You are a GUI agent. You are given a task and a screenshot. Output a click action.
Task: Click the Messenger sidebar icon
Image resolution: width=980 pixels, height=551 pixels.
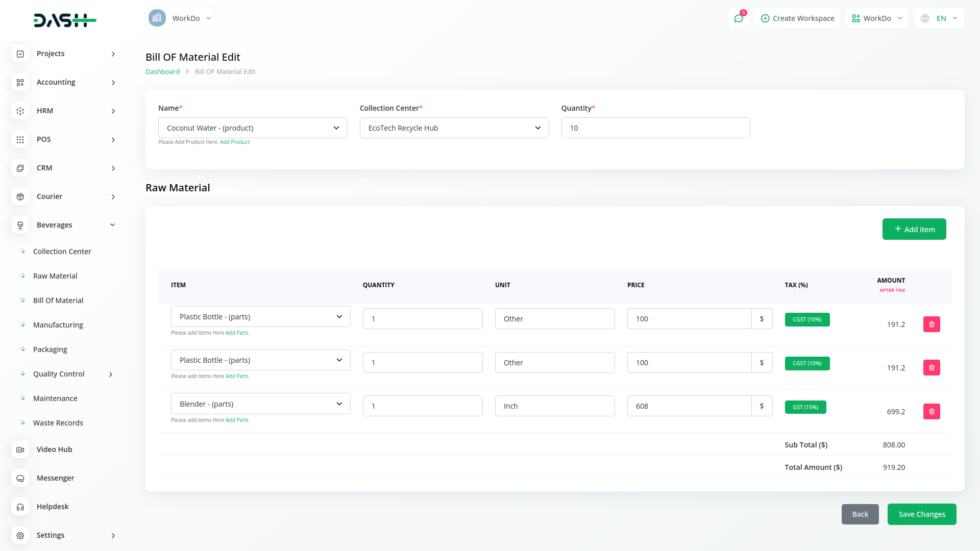coord(20,478)
